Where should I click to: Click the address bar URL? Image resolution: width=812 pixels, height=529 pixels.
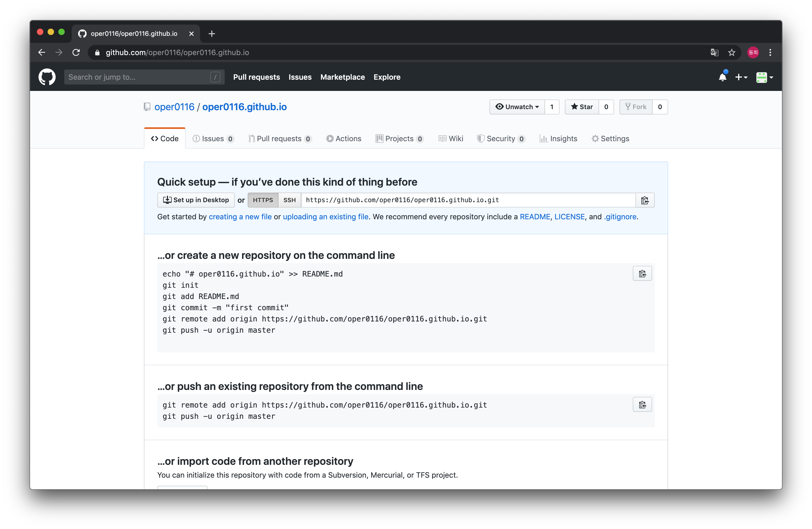click(x=177, y=52)
